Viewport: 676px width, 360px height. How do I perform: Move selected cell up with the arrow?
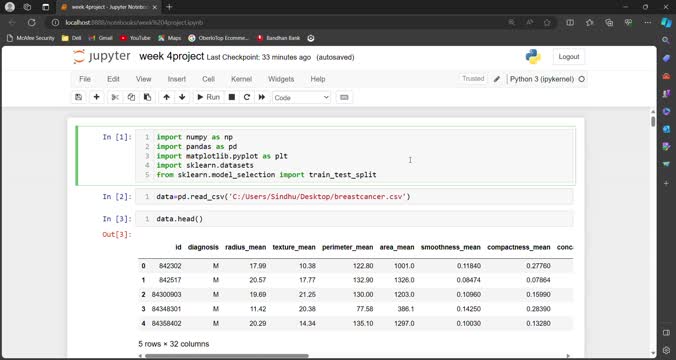click(166, 97)
